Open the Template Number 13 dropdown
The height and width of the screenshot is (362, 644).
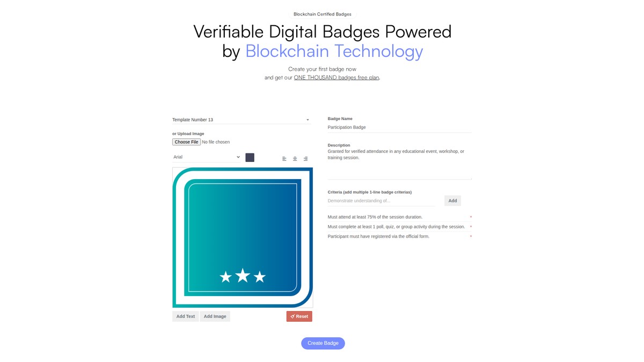coord(241,120)
